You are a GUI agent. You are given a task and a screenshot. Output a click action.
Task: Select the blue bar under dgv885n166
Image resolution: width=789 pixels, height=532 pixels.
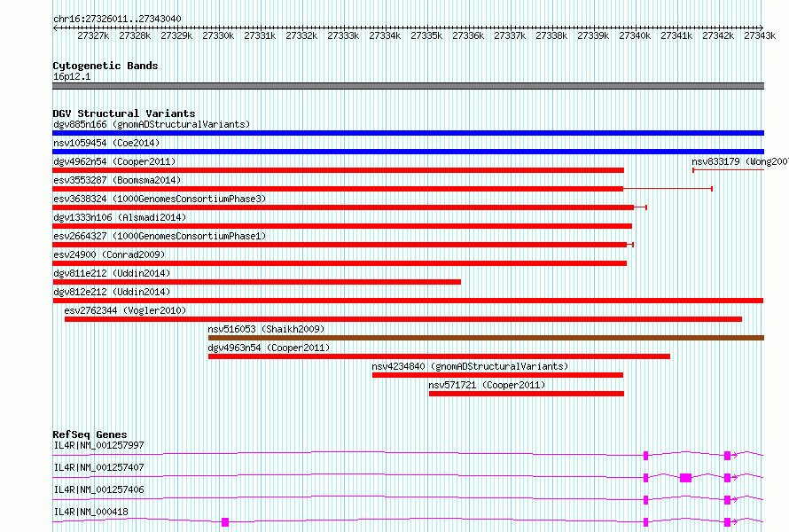(408, 133)
